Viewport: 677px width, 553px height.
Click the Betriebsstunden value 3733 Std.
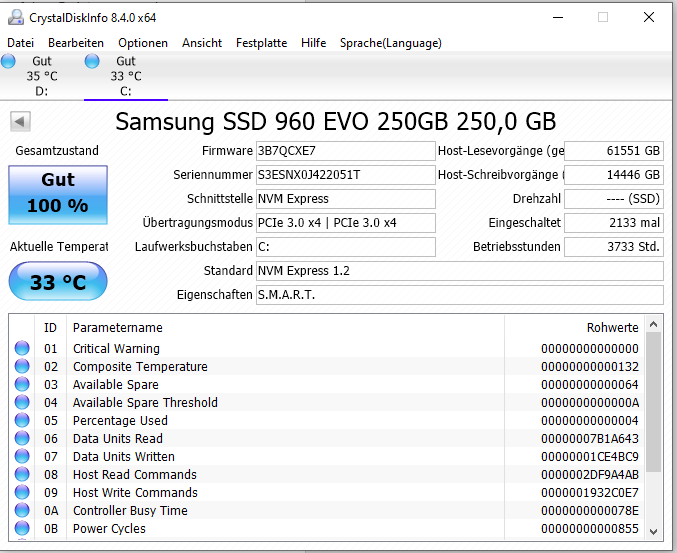coord(614,246)
